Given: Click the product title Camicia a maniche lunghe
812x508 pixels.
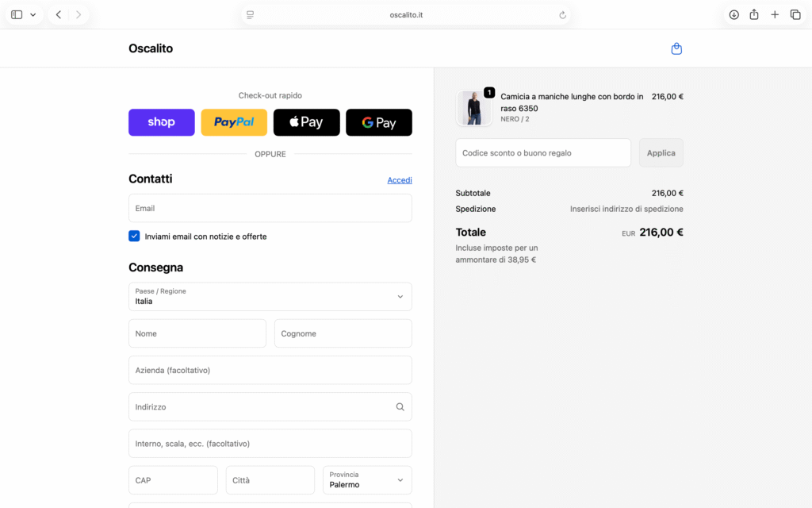Looking at the screenshot, I should coord(572,102).
